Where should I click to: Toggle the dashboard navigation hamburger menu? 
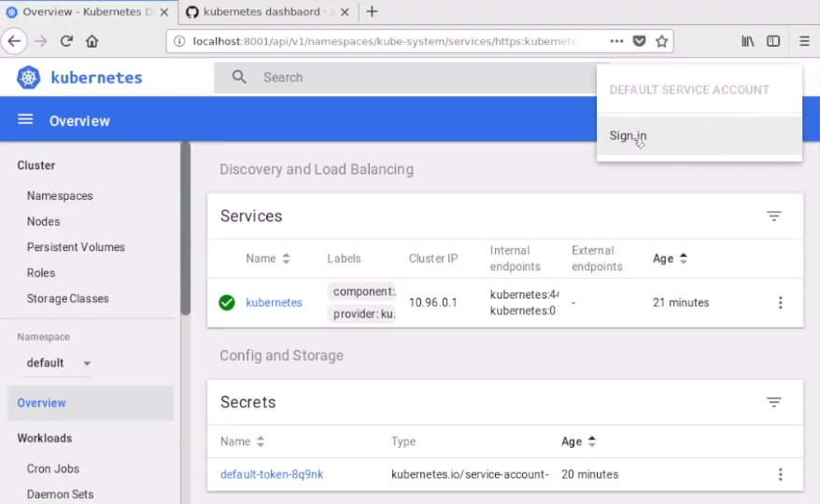coord(25,119)
